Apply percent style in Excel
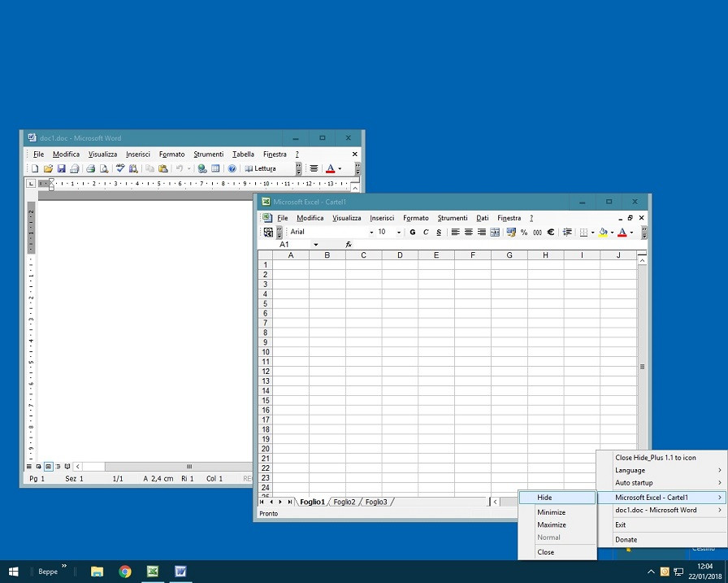 (x=524, y=233)
